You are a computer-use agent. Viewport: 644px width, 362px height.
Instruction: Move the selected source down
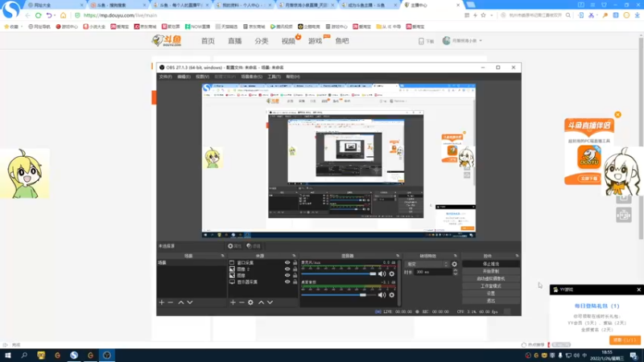pyautogui.click(x=270, y=302)
